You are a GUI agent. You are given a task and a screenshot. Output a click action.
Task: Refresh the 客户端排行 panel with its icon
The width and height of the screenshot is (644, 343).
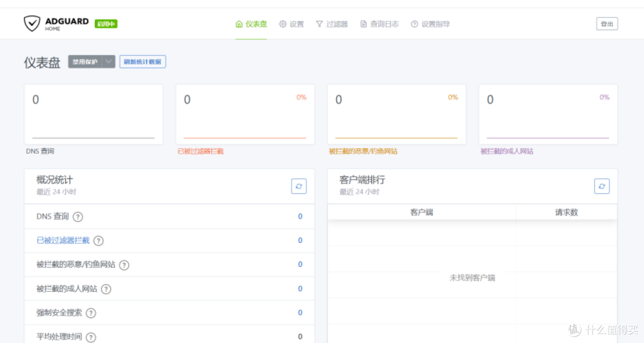602,186
